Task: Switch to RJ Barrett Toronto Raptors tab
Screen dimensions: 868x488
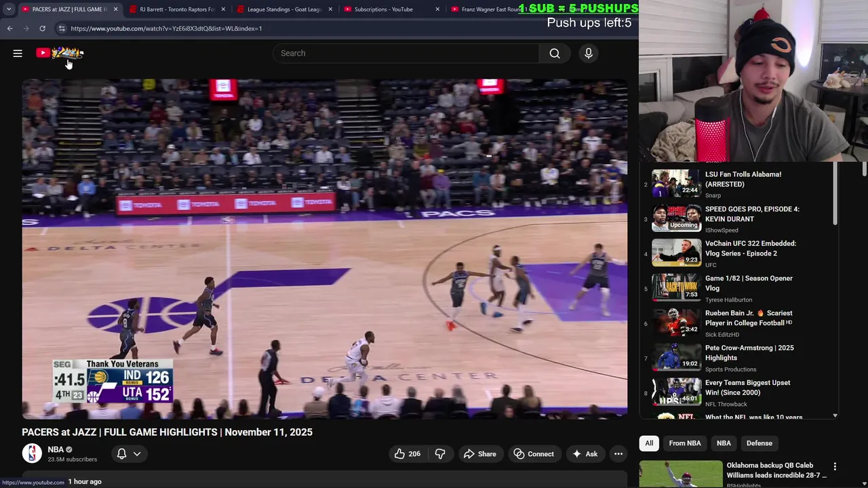Action: tap(176, 9)
